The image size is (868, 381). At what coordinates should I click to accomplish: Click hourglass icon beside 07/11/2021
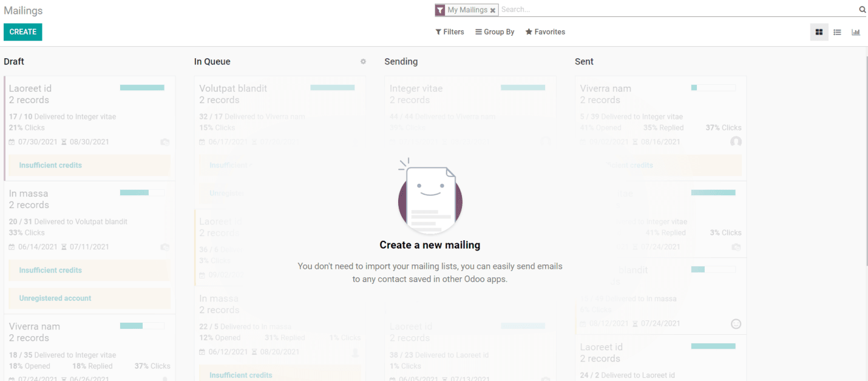tap(64, 247)
